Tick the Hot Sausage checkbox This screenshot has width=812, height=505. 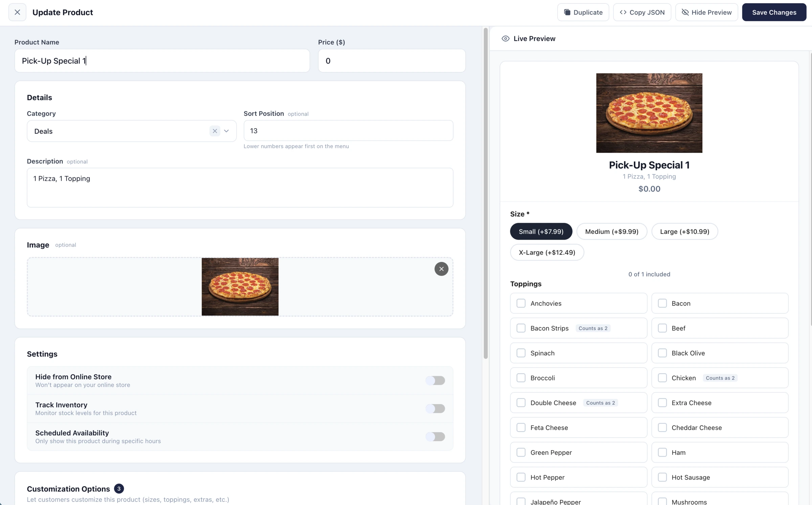click(x=662, y=478)
